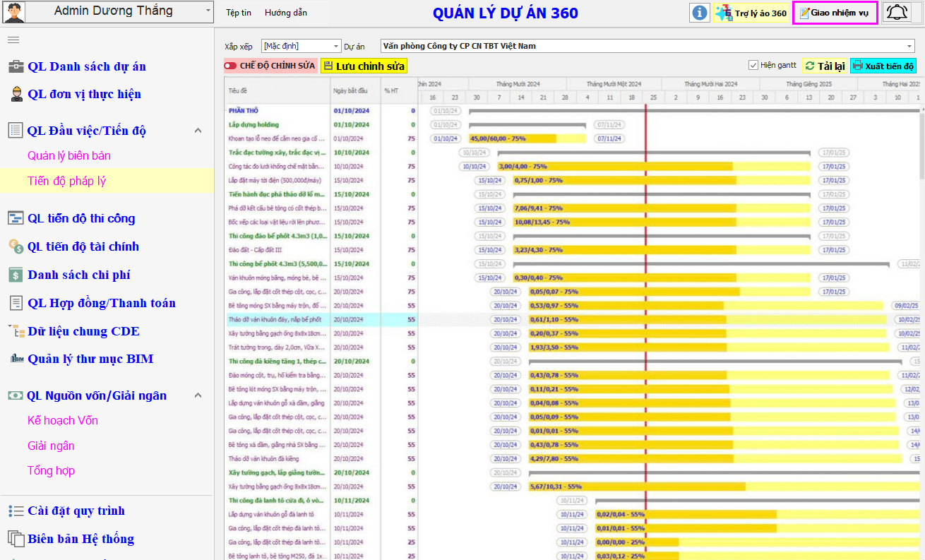Click the Khoan tạo lỗ neo progress bar
Screen dimensions: 925x560
click(526, 138)
